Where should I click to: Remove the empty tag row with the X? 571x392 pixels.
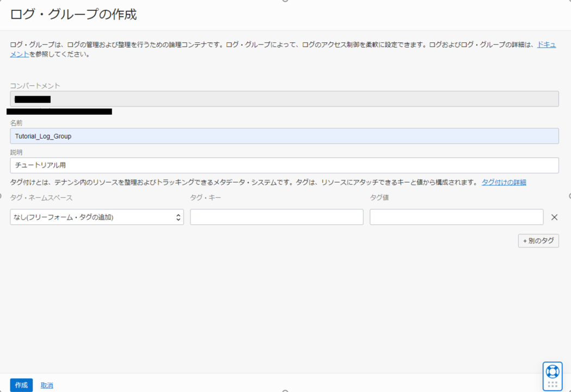pos(554,217)
